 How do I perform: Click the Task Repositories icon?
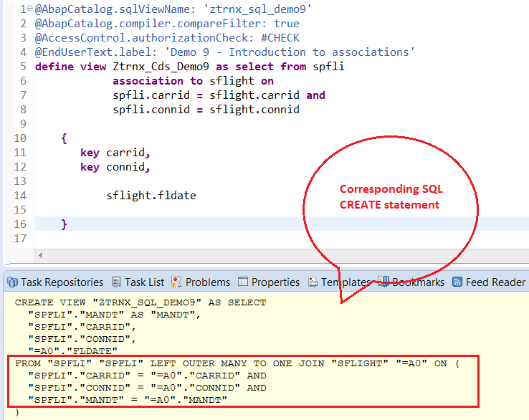pyautogui.click(x=12, y=282)
